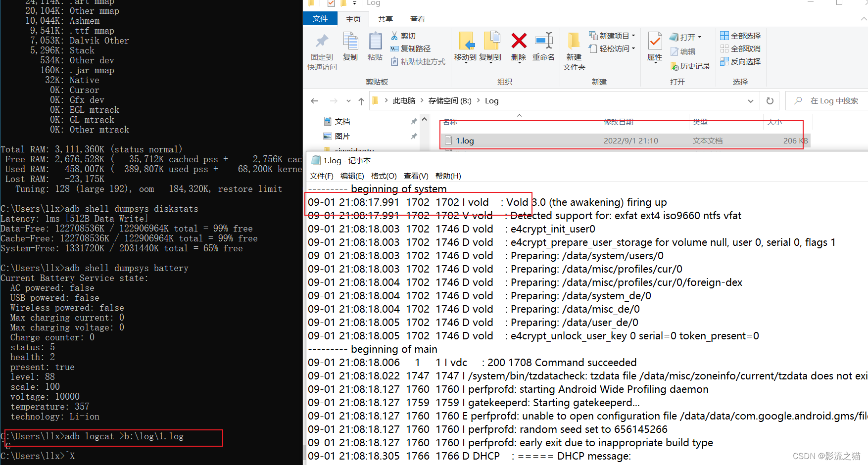Unpin 文档 from the sidebar
868x465 pixels.
(x=414, y=121)
